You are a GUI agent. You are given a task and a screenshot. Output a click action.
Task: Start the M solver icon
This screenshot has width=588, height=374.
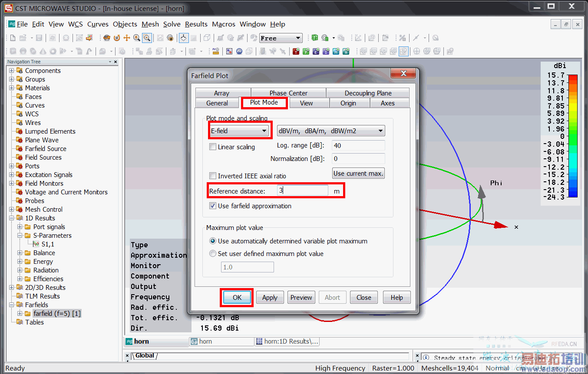(336, 51)
